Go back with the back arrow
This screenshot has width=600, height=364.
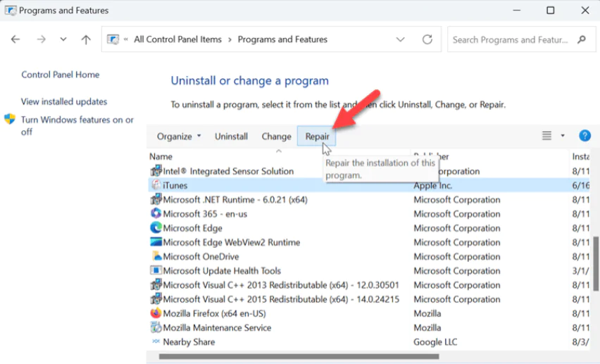(15, 39)
